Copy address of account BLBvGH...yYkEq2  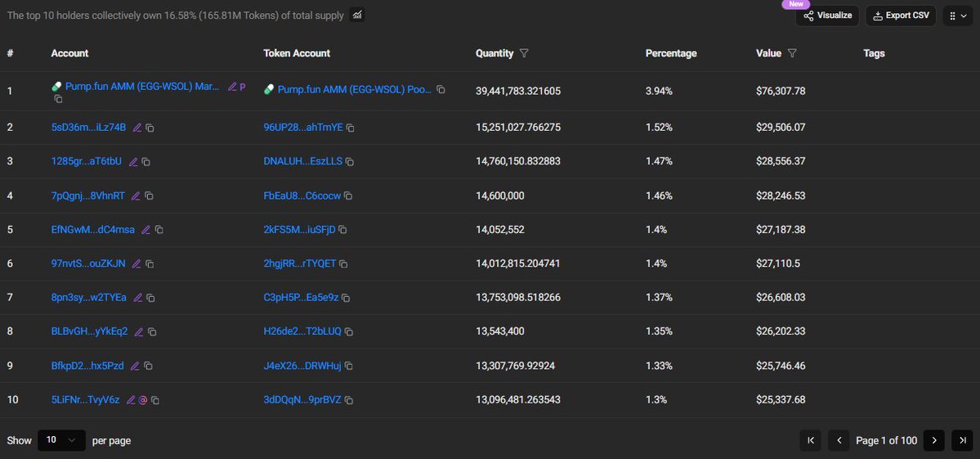(x=152, y=332)
